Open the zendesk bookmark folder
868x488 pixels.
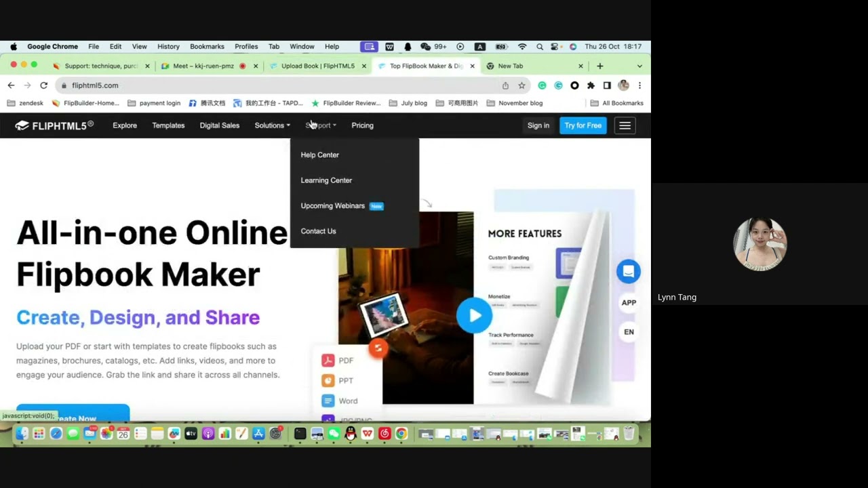click(x=25, y=103)
